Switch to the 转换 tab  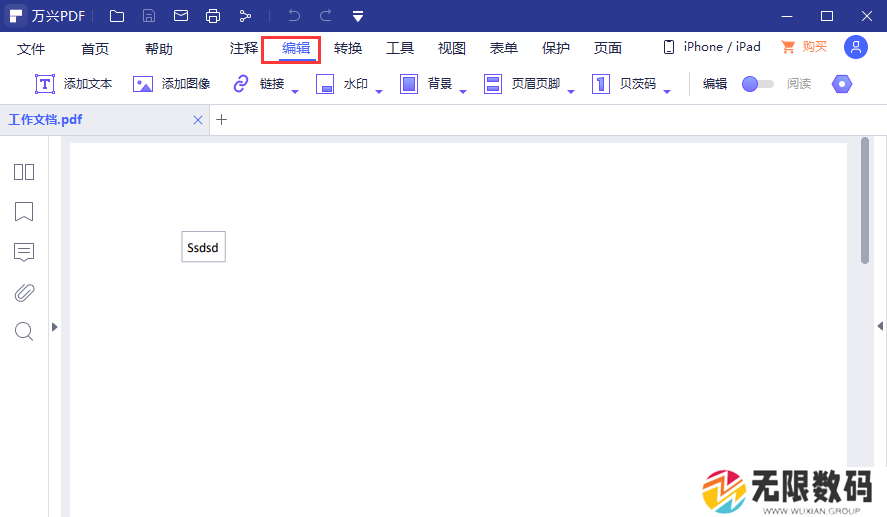coord(348,48)
